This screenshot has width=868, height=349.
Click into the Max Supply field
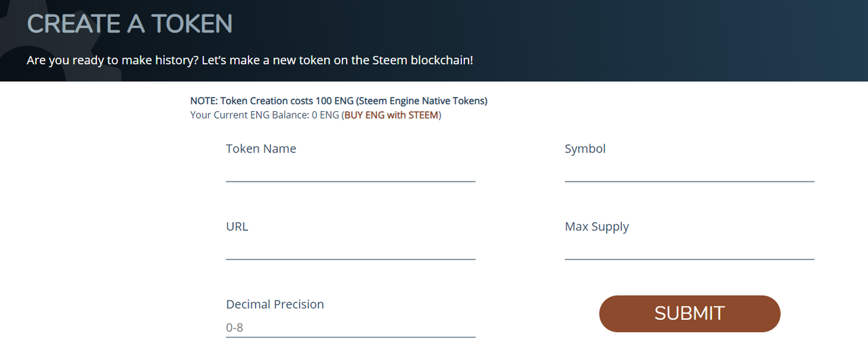(689, 249)
